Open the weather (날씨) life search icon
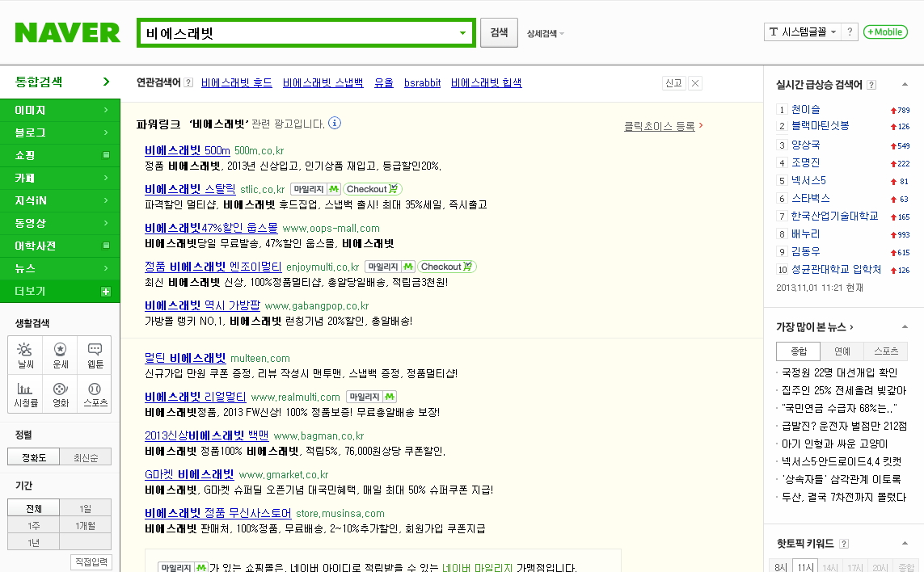The width and height of the screenshot is (924, 572). (25, 355)
